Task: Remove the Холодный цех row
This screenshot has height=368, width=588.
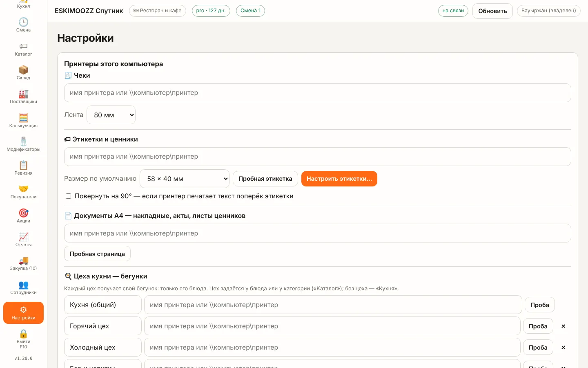Action: (x=563, y=348)
